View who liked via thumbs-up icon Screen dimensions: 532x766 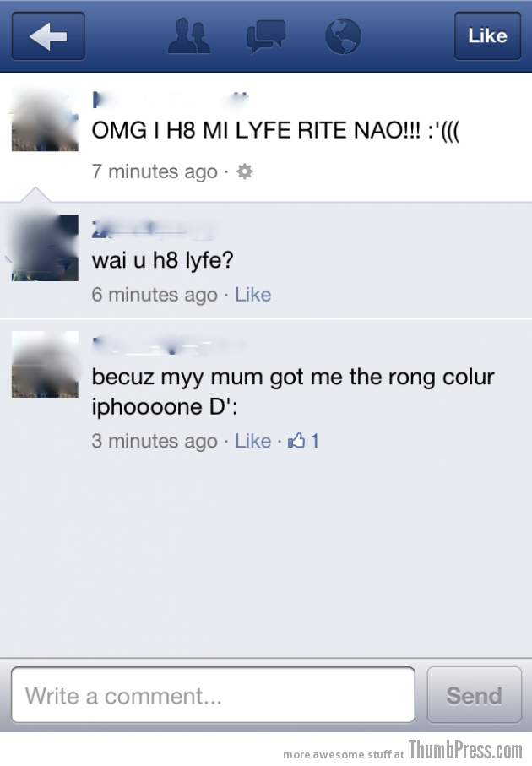click(x=296, y=441)
